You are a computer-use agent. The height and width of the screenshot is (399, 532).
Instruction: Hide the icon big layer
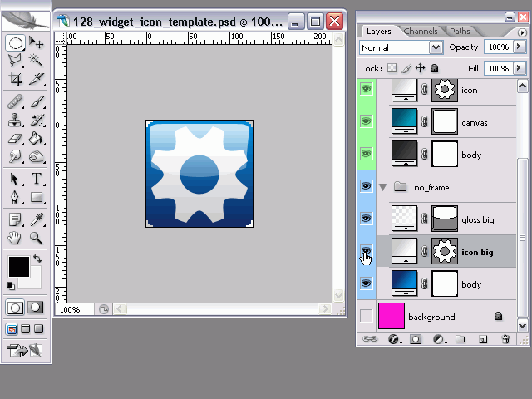[x=366, y=251]
